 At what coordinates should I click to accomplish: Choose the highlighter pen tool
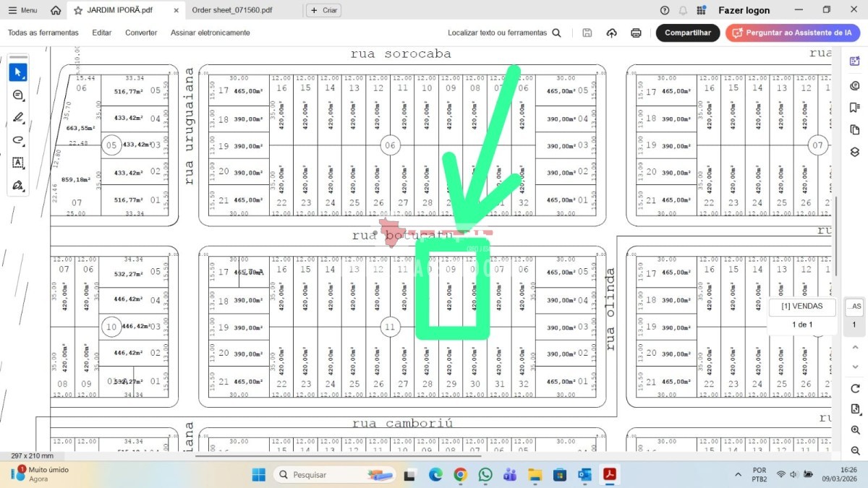tap(18, 117)
